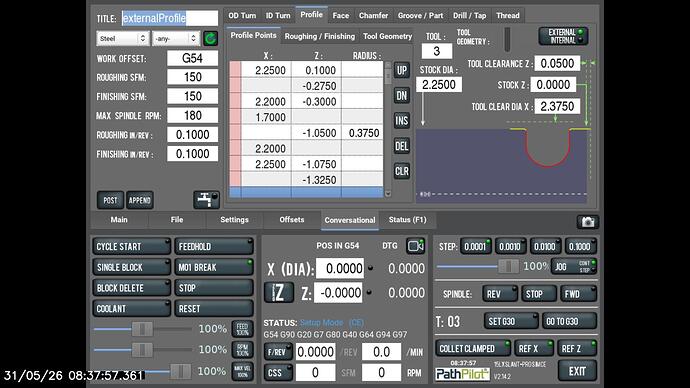Click the jog speed slider handle
Image resolution: width=690 pixels, height=388 pixels.
pos(508,266)
